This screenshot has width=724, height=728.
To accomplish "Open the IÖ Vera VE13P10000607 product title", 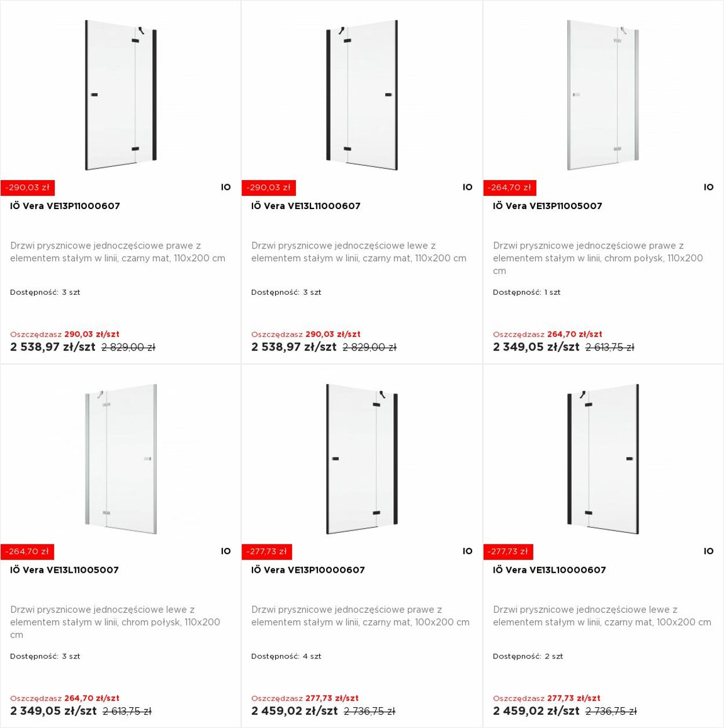I will click(x=308, y=570).
